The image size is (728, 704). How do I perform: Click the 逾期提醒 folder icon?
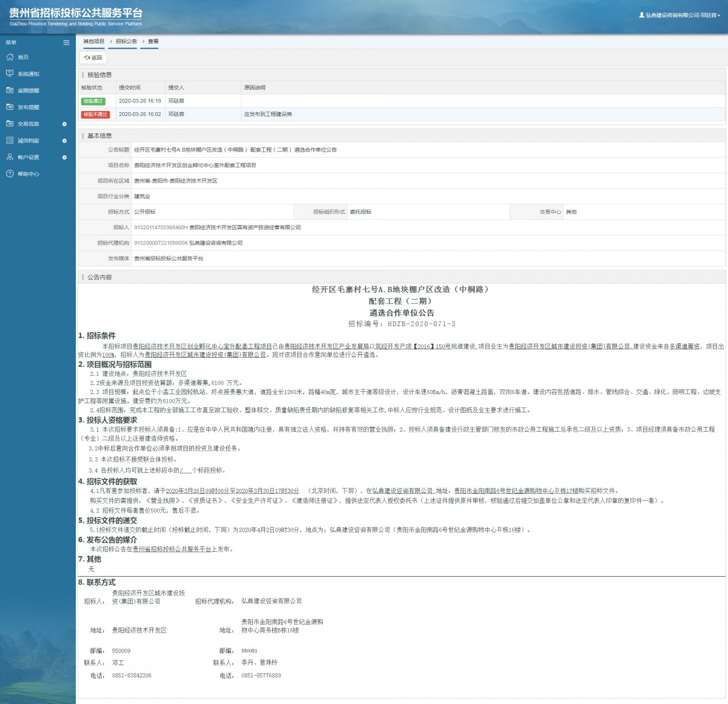tap(10, 90)
